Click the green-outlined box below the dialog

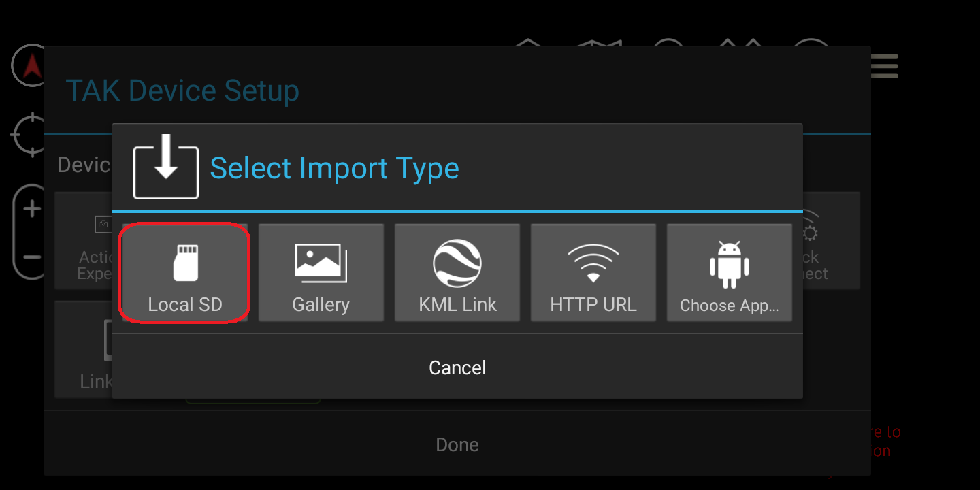[x=252, y=402]
